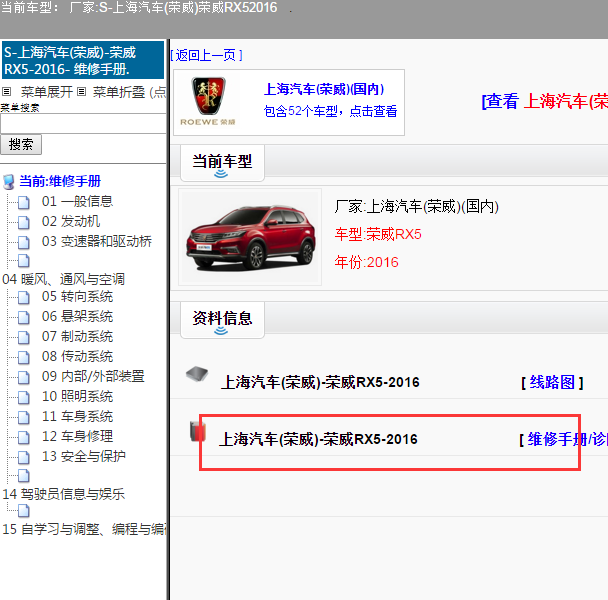The height and width of the screenshot is (600, 608).
Task: Click the red book icon beside 维修手册 row
Action: 198,432
